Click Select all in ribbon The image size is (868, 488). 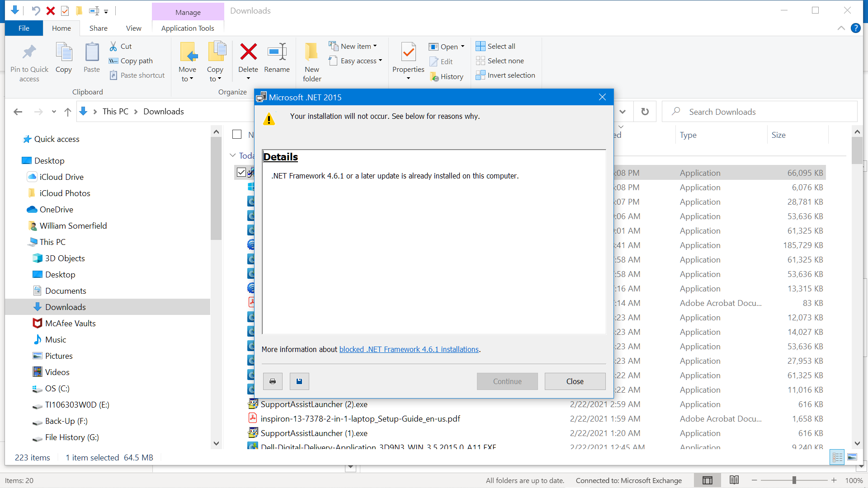click(x=495, y=46)
